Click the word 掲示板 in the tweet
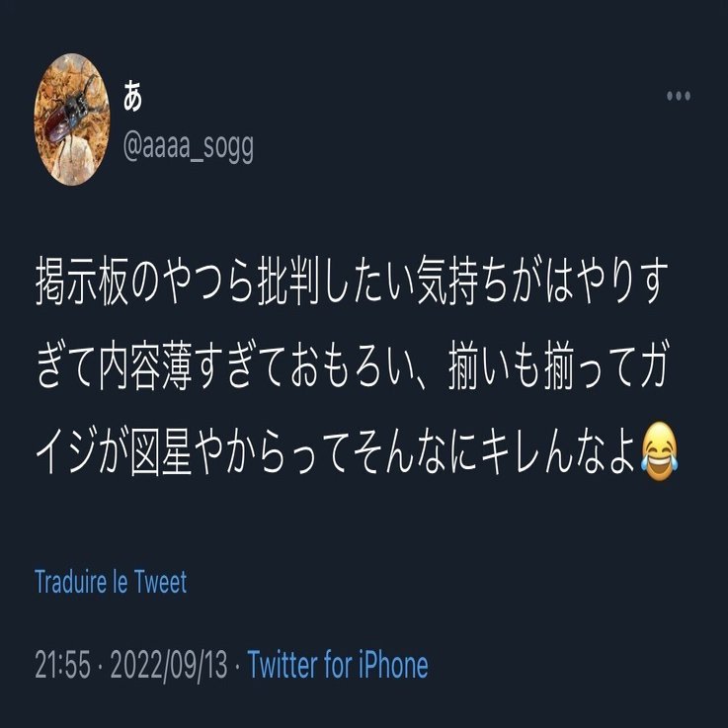The height and width of the screenshot is (728, 728). 82,281
